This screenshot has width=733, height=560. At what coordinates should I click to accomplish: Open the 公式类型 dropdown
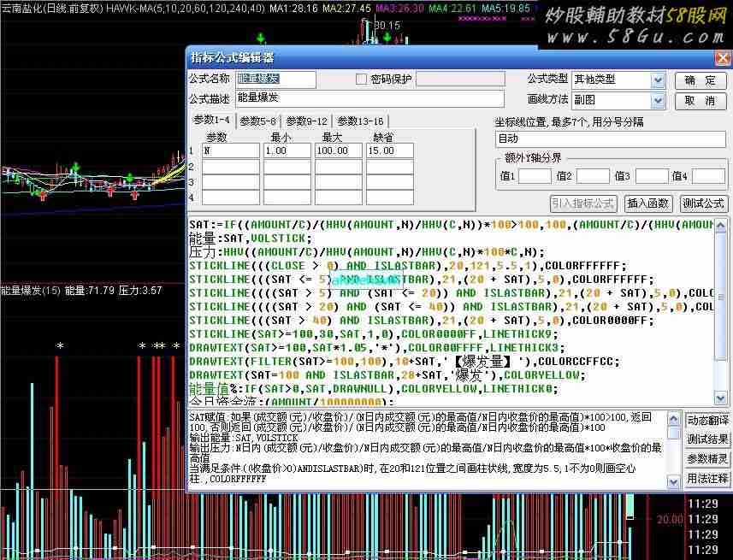(x=657, y=80)
